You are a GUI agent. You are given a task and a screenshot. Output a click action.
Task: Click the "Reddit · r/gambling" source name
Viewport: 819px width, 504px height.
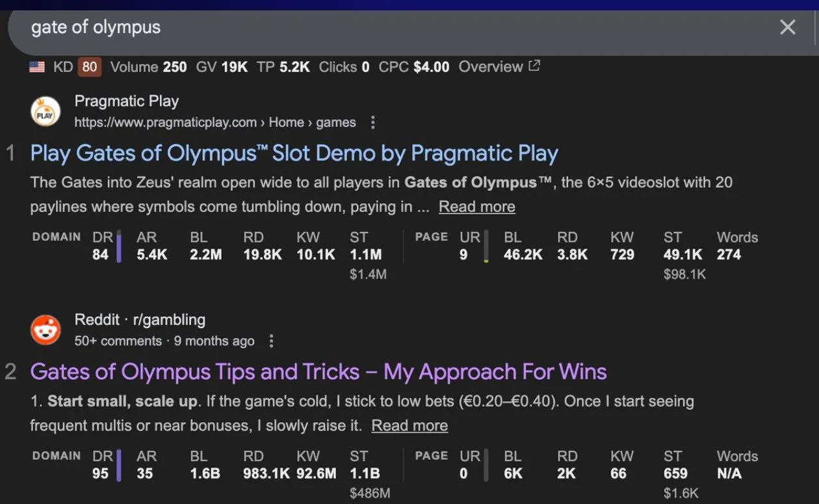tap(140, 320)
